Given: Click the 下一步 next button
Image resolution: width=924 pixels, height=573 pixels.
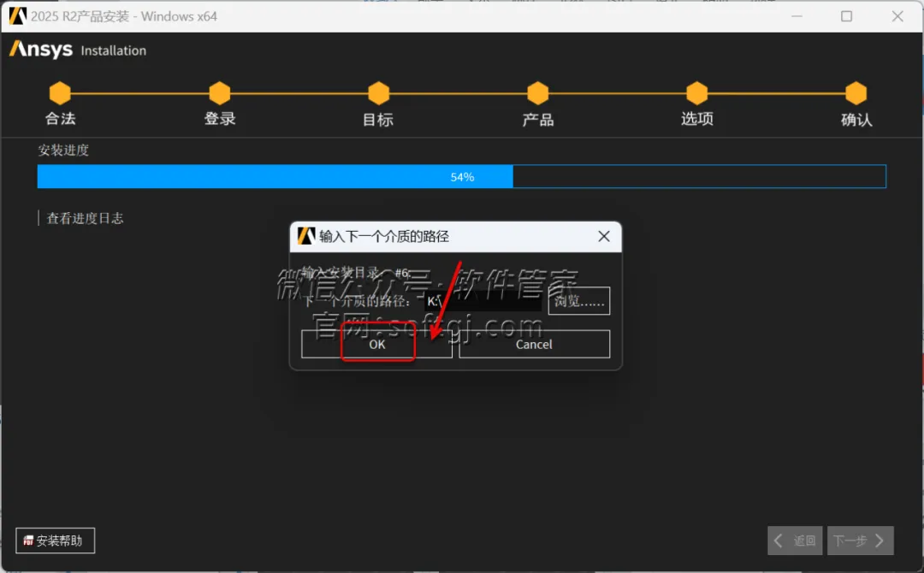Looking at the screenshot, I should click(861, 540).
